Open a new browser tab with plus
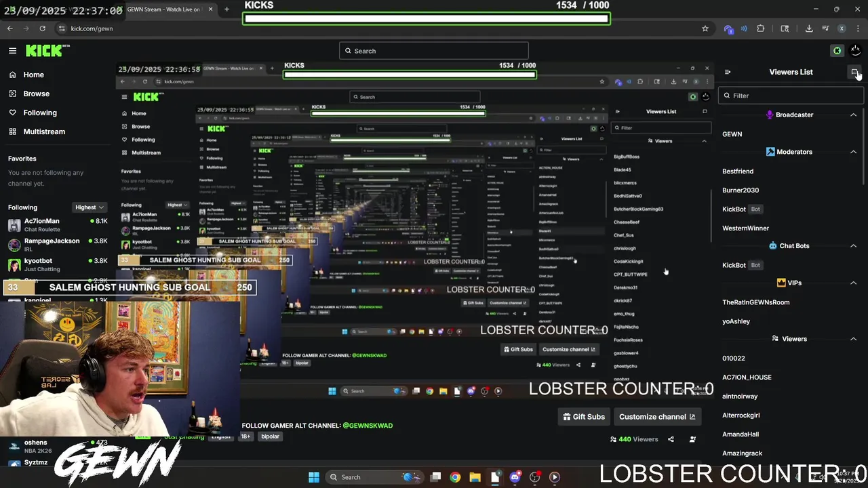The width and height of the screenshot is (868, 488). coord(226,9)
